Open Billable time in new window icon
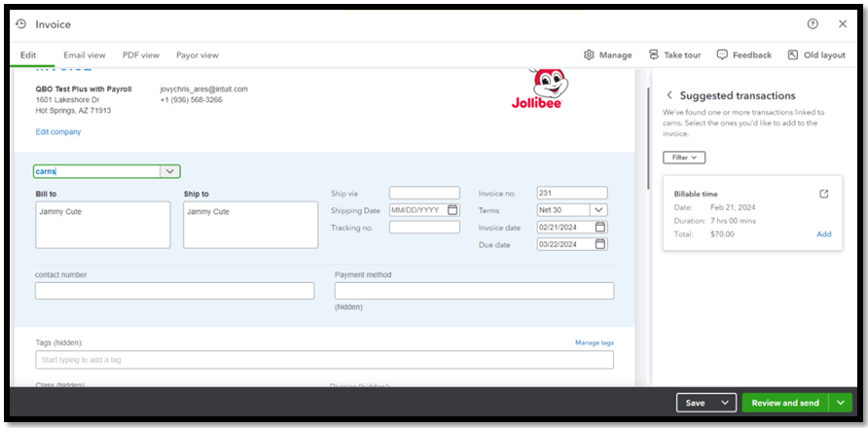 pyautogui.click(x=824, y=194)
